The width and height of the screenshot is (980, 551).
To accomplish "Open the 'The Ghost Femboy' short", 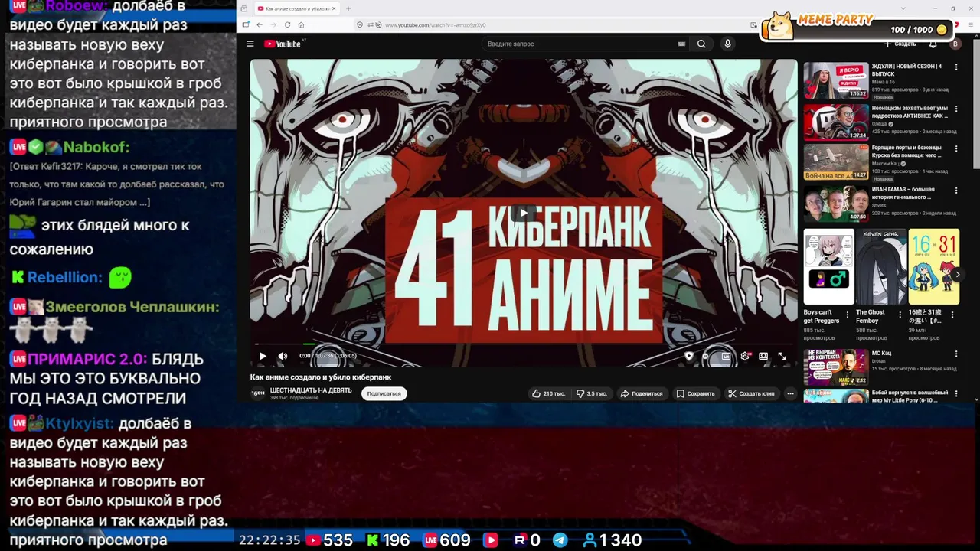I will point(881,266).
